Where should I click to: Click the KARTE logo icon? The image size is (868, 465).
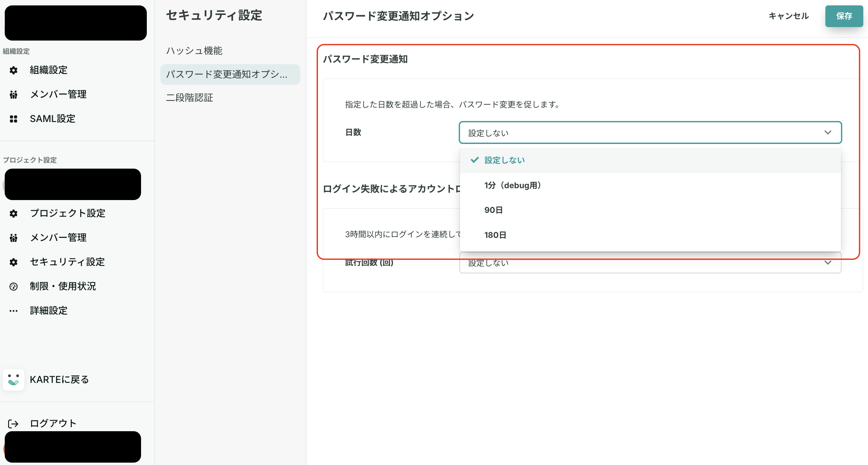point(14,380)
